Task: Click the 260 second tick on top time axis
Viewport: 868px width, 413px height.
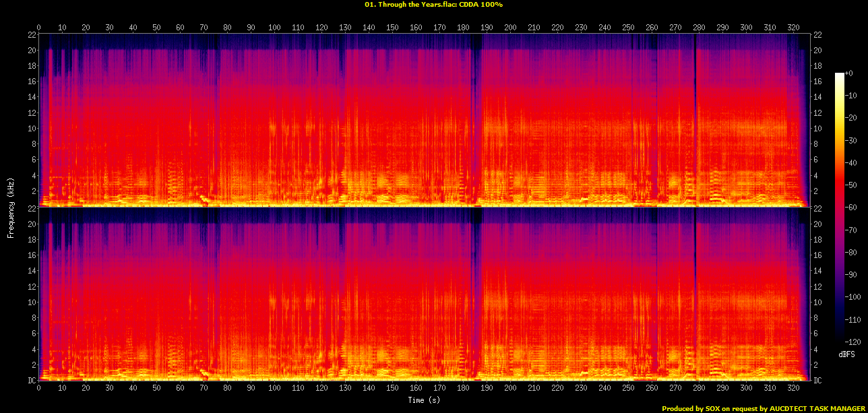Action: tap(651, 28)
